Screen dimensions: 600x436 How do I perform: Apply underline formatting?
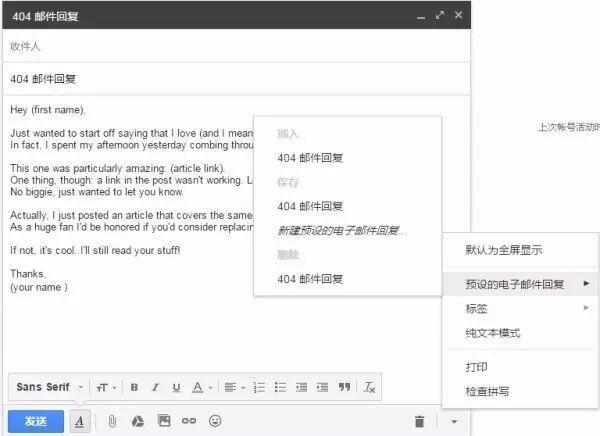176,387
